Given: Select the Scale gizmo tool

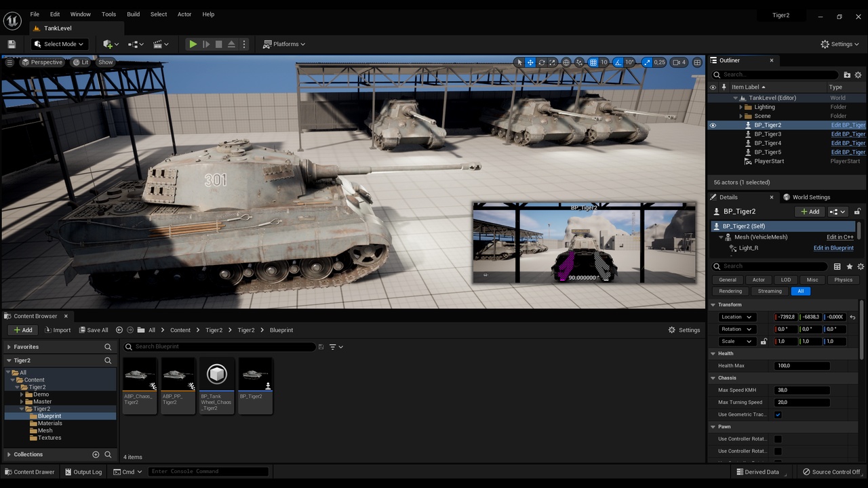Looking at the screenshot, I should [x=552, y=62].
